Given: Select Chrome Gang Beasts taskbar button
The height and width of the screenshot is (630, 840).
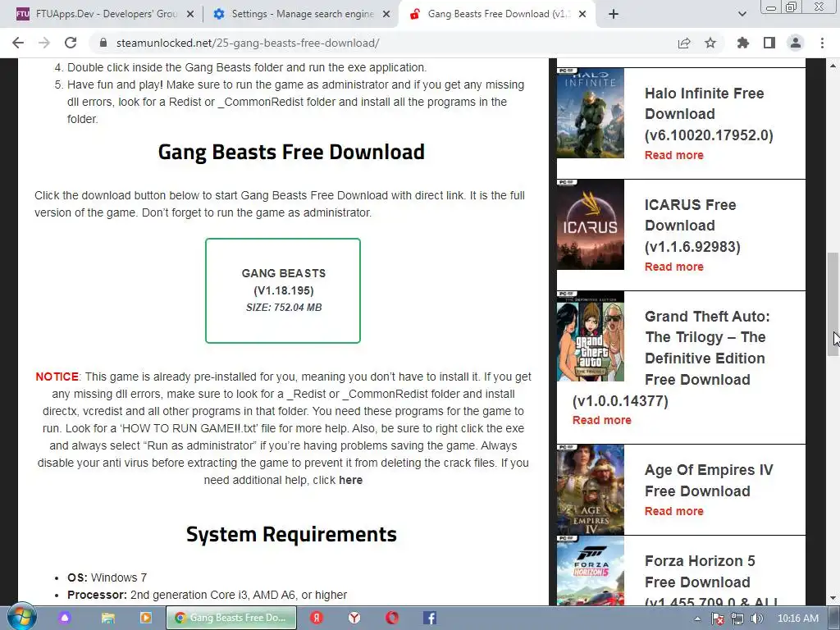Looking at the screenshot, I should pyautogui.click(x=231, y=618).
